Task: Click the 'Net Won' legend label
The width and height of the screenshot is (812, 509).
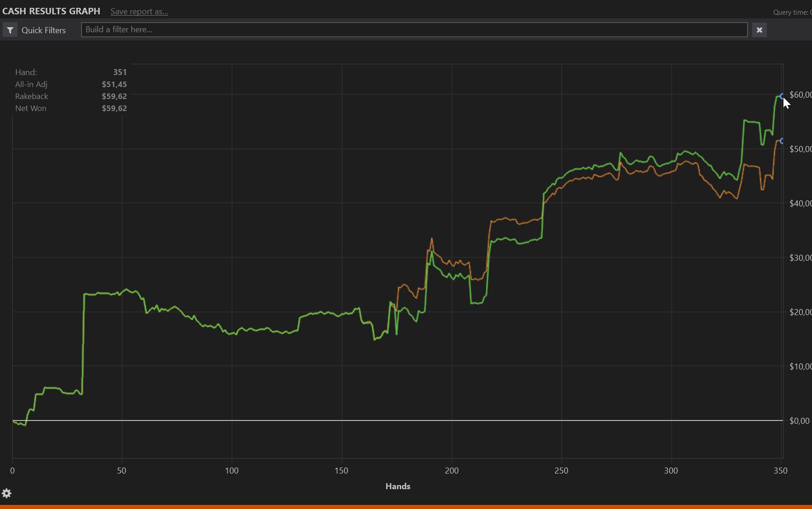Action: tap(31, 108)
